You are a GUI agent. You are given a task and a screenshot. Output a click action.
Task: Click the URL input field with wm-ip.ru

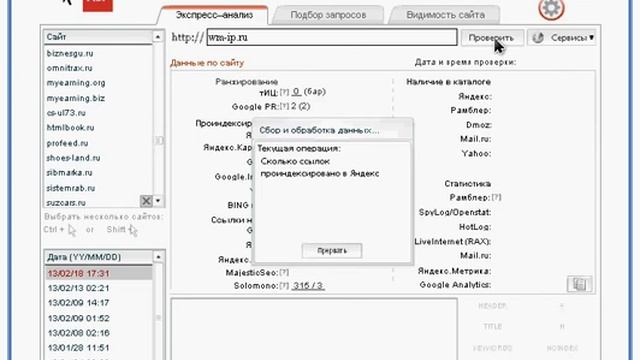(331, 37)
